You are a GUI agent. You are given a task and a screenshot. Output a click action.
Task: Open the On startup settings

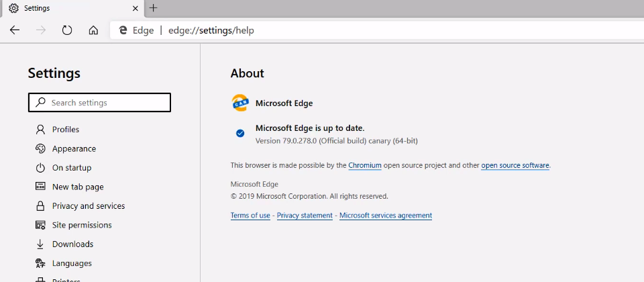pyautogui.click(x=72, y=168)
